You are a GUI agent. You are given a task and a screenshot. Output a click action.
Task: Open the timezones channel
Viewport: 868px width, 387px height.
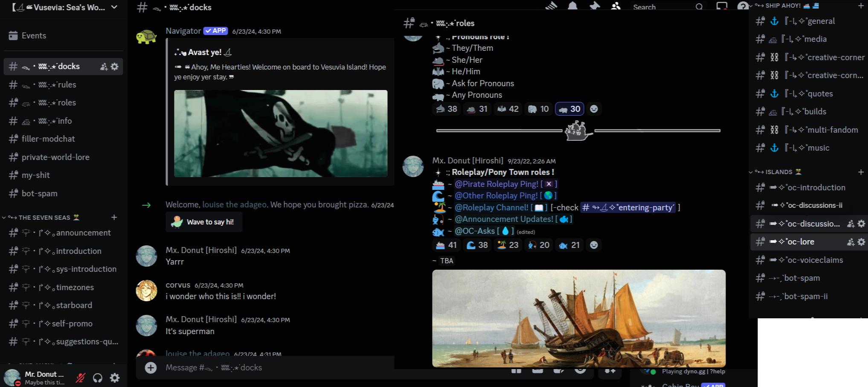tap(63, 288)
